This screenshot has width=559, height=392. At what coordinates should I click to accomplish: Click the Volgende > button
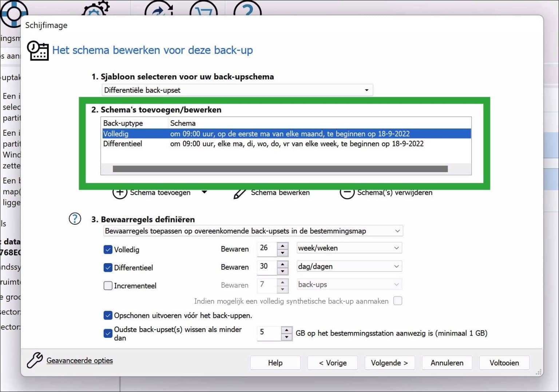pos(389,363)
